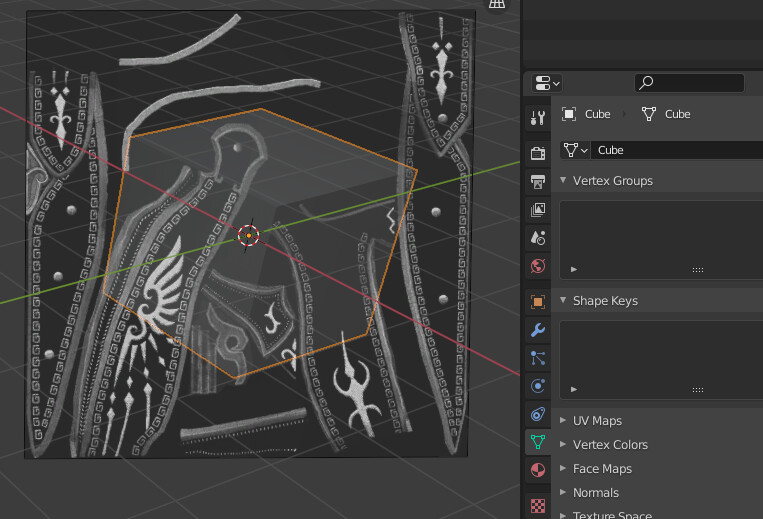
Task: Collapse the Shape Keys panel
Action: click(x=563, y=300)
